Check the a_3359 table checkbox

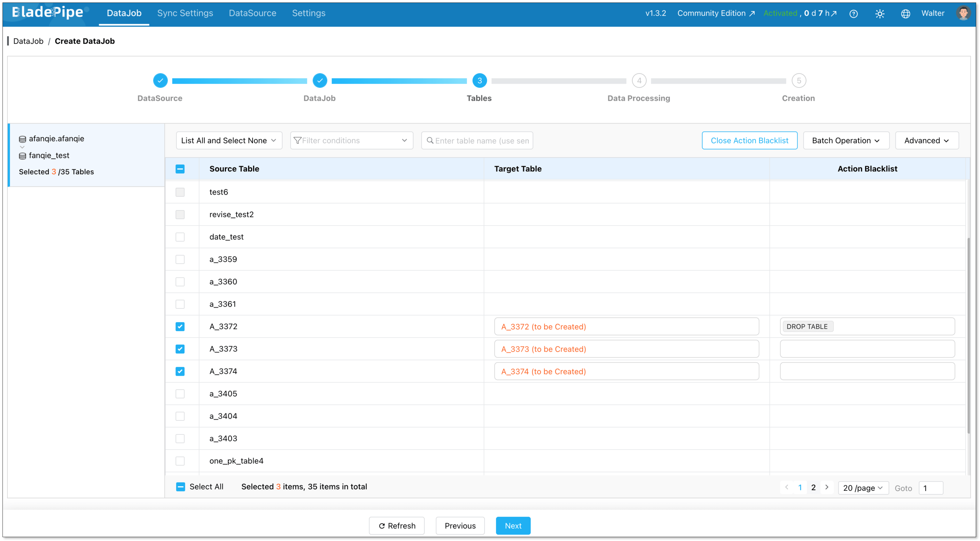(180, 259)
